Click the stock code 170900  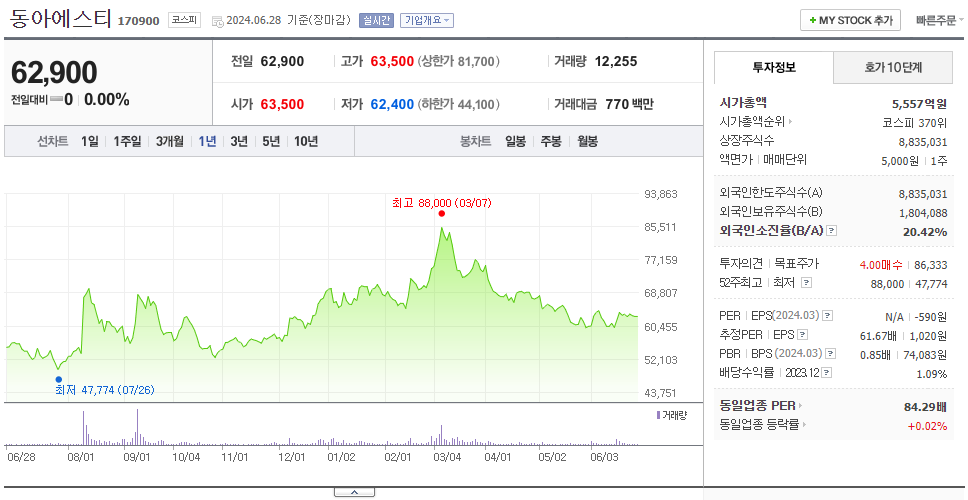coord(138,21)
